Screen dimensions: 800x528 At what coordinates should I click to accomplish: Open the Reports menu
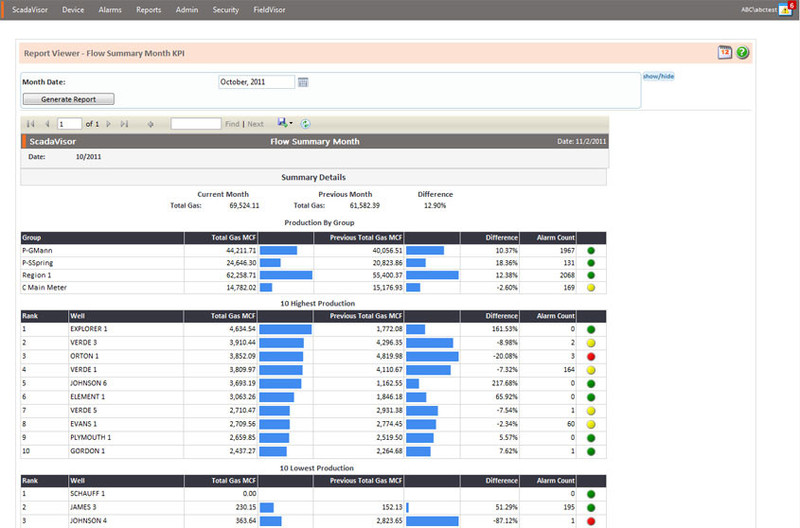[148, 10]
